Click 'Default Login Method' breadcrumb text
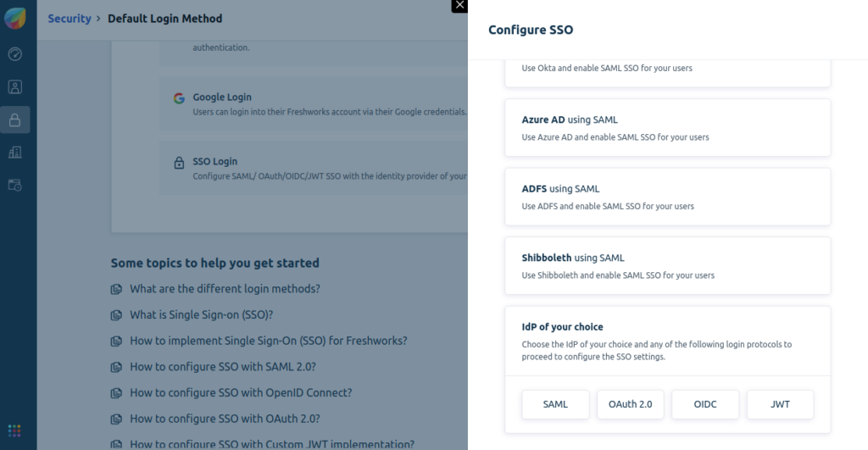This screenshot has height=450, width=868. [x=165, y=19]
